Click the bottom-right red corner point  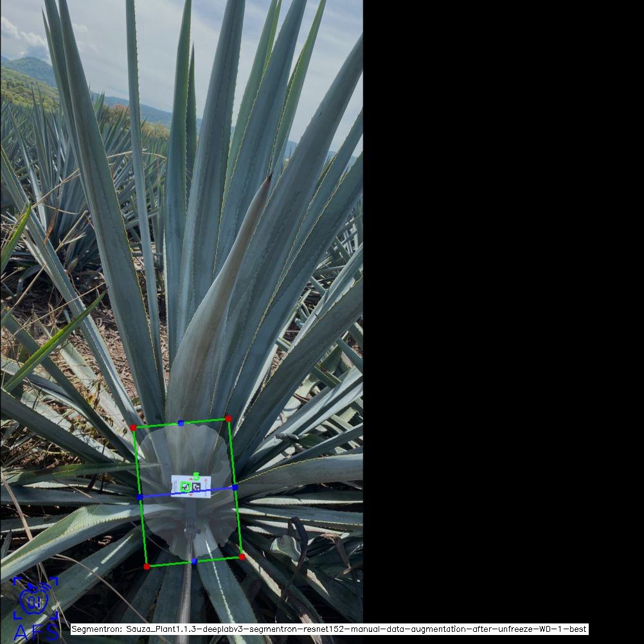coord(242,557)
